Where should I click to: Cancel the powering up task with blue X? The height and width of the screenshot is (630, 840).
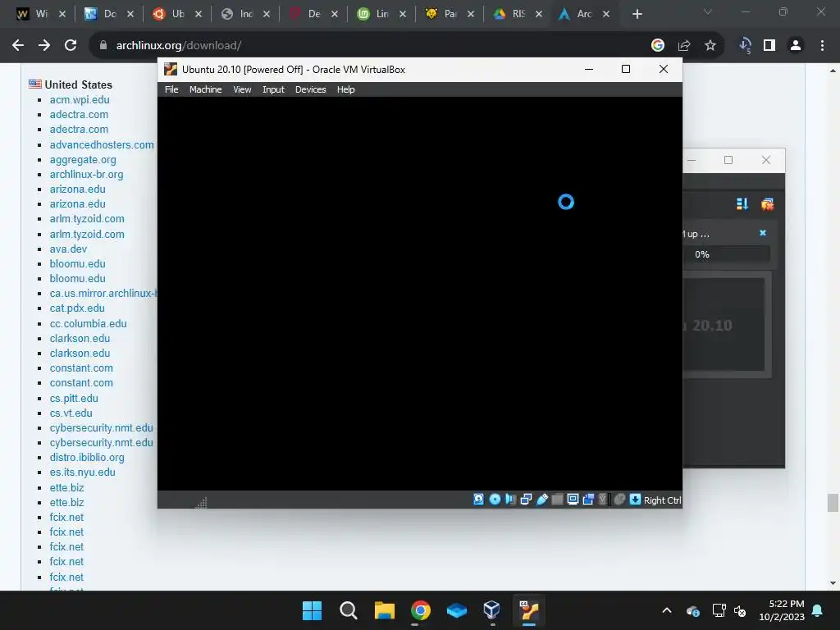[x=763, y=233]
